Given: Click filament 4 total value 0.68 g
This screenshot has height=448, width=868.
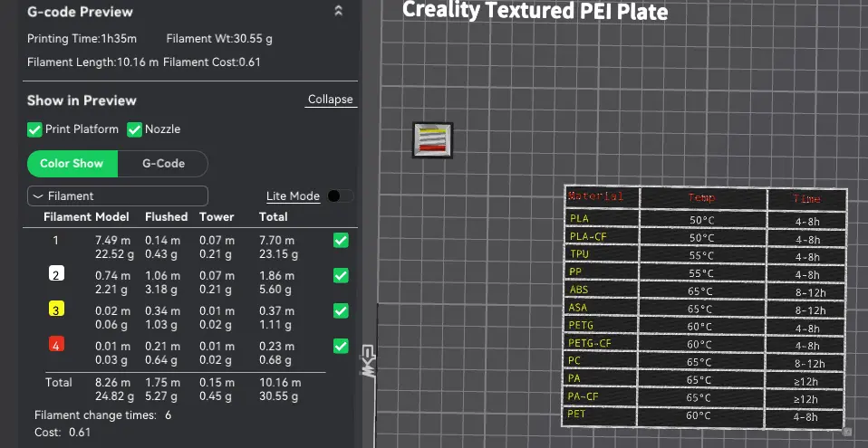Looking at the screenshot, I should pos(275,360).
